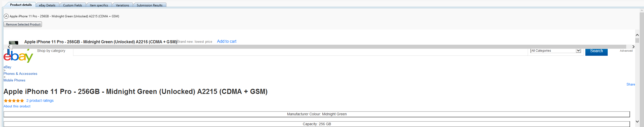Open the All Categories dropdown
Screen dimensions: 644x127
pyautogui.click(x=556, y=51)
